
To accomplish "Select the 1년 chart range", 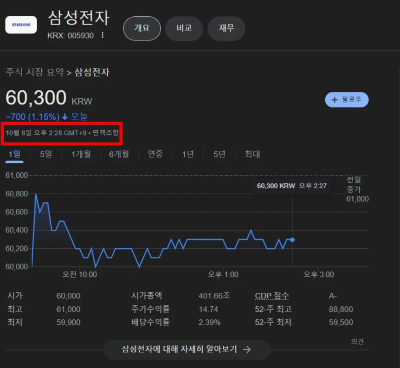I will [188, 154].
